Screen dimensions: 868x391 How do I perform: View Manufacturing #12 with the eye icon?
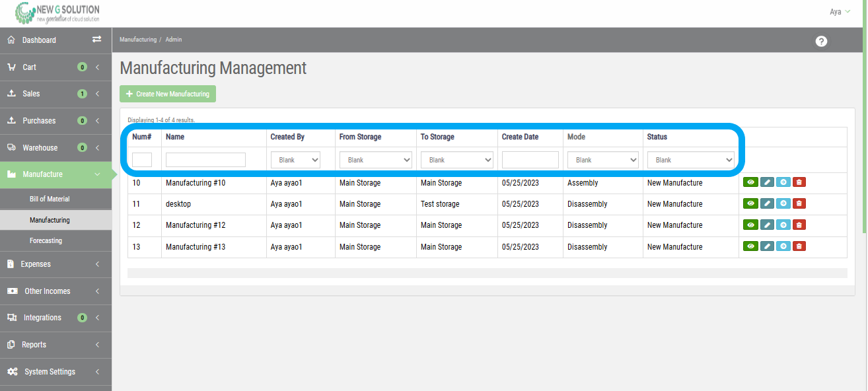tap(750, 225)
